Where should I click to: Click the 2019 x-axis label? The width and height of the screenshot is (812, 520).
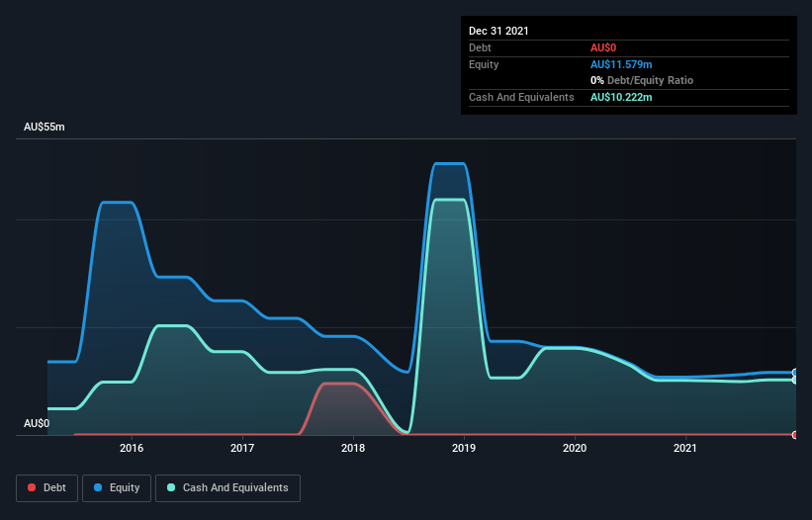(464, 448)
